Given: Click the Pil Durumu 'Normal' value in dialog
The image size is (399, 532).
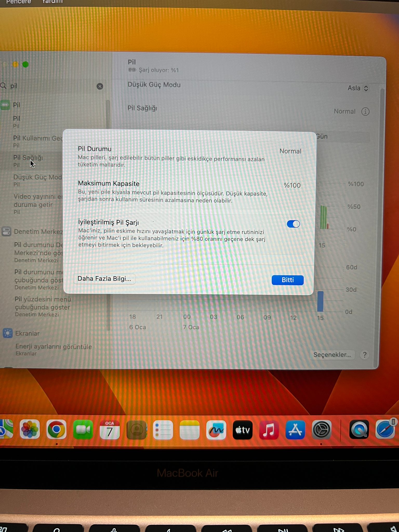Looking at the screenshot, I should click(290, 151).
